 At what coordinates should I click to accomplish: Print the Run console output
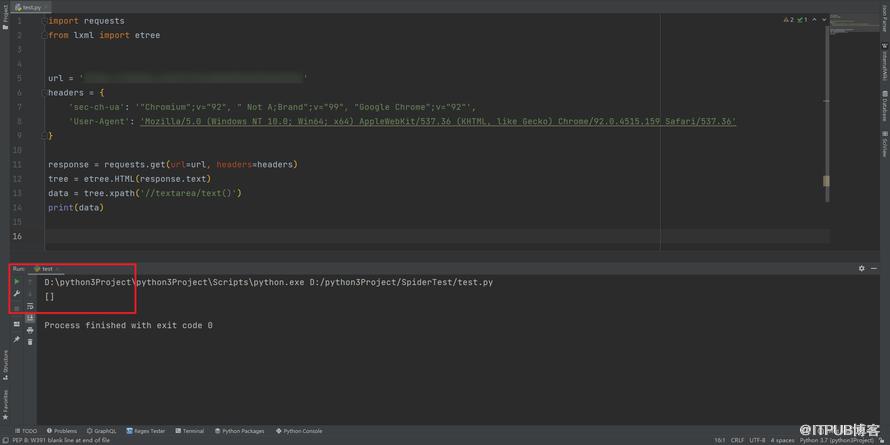pos(30,330)
